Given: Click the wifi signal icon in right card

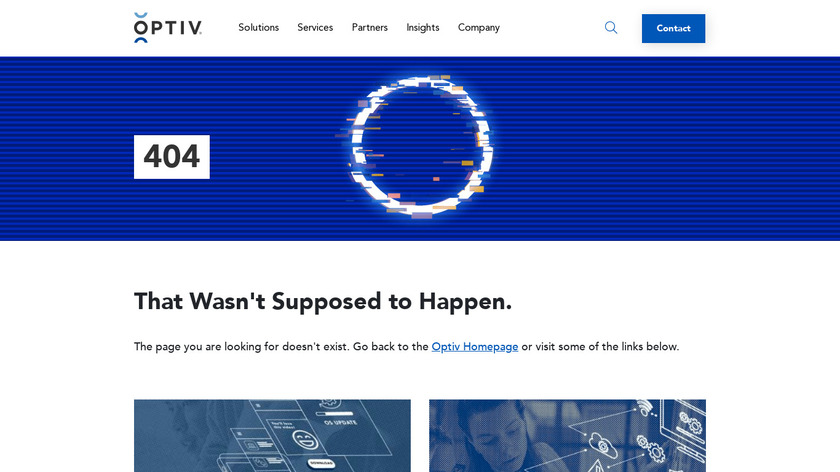Looking at the screenshot, I should [x=646, y=407].
